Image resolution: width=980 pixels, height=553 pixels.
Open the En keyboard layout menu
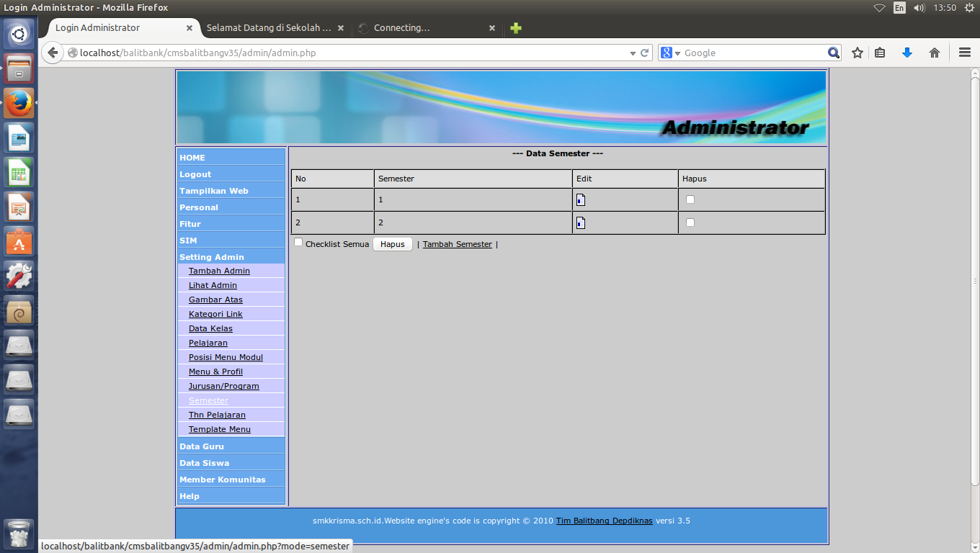click(x=899, y=8)
